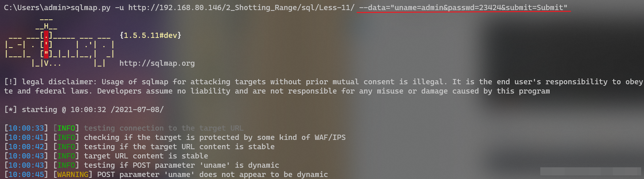
Task: Click the 10:00:41 timestamp
Action: tap(26, 137)
